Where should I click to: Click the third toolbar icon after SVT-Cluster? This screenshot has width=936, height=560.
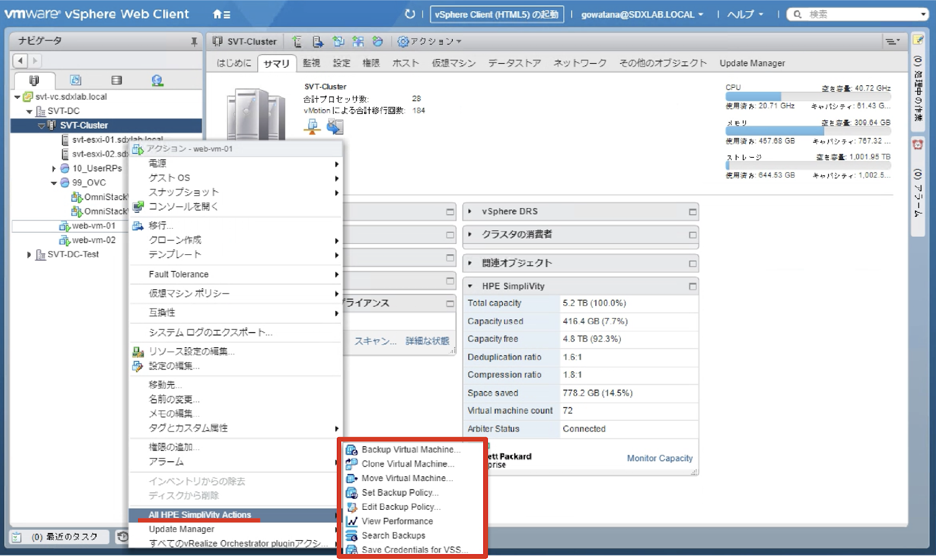point(338,42)
